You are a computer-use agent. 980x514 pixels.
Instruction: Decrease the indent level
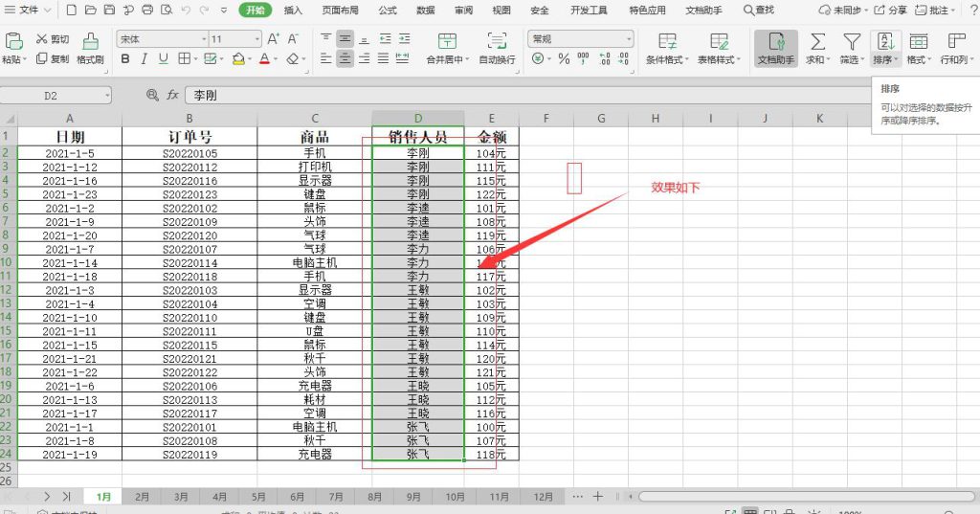[386, 39]
